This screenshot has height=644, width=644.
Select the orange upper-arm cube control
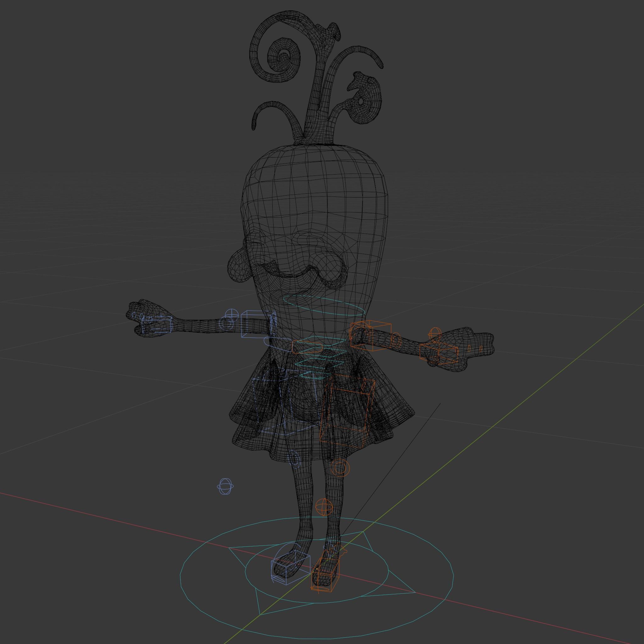coord(370,336)
